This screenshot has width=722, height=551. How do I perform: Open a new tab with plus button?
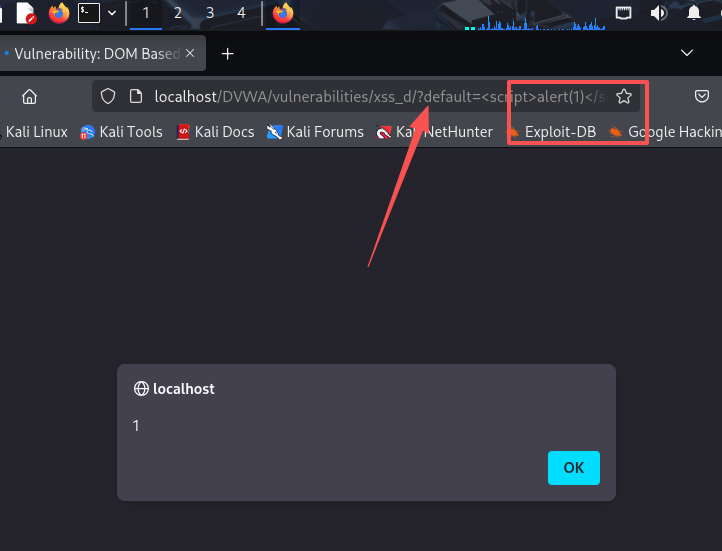(227, 54)
